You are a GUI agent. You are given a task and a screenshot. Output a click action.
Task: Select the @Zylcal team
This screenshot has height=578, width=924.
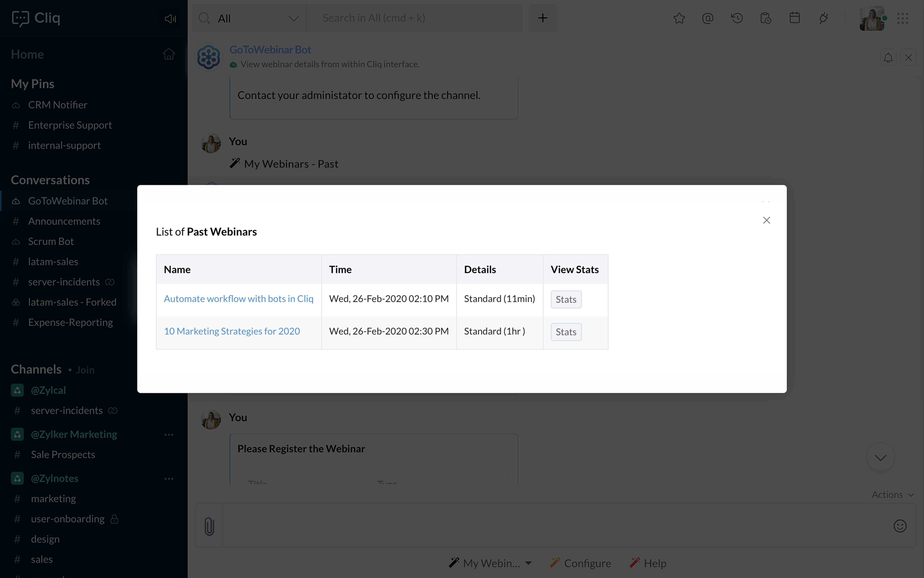point(48,390)
